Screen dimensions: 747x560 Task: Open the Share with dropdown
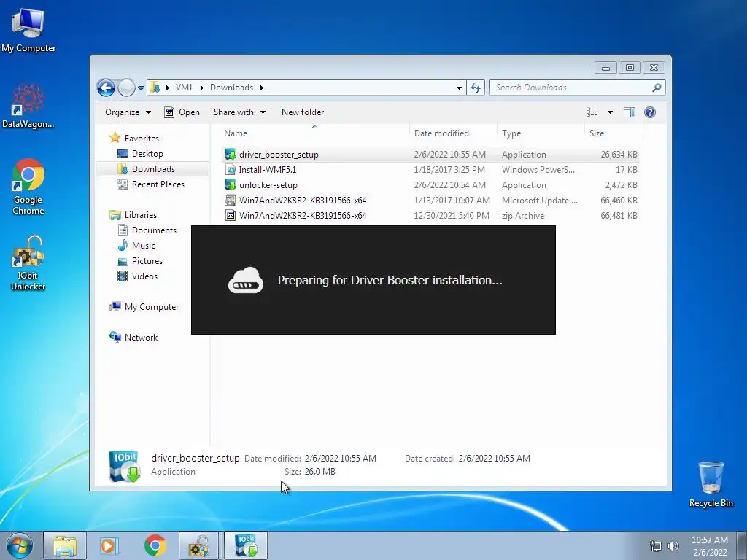pyautogui.click(x=239, y=112)
